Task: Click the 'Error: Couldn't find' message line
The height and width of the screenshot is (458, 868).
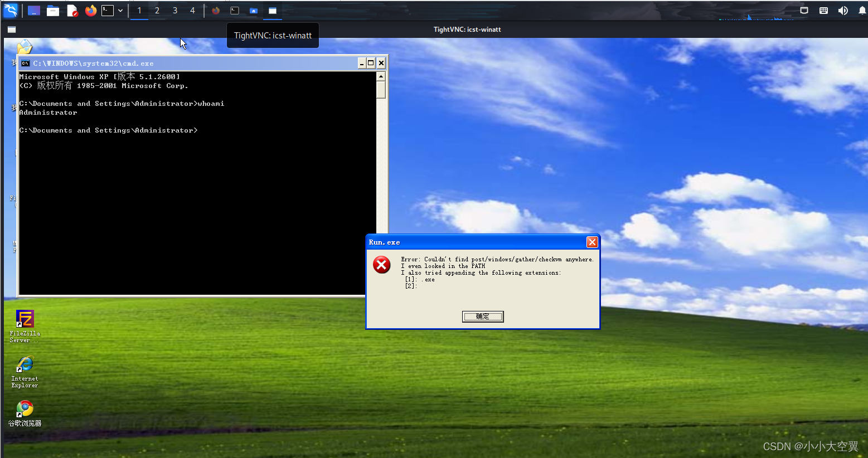Action: [x=497, y=260]
